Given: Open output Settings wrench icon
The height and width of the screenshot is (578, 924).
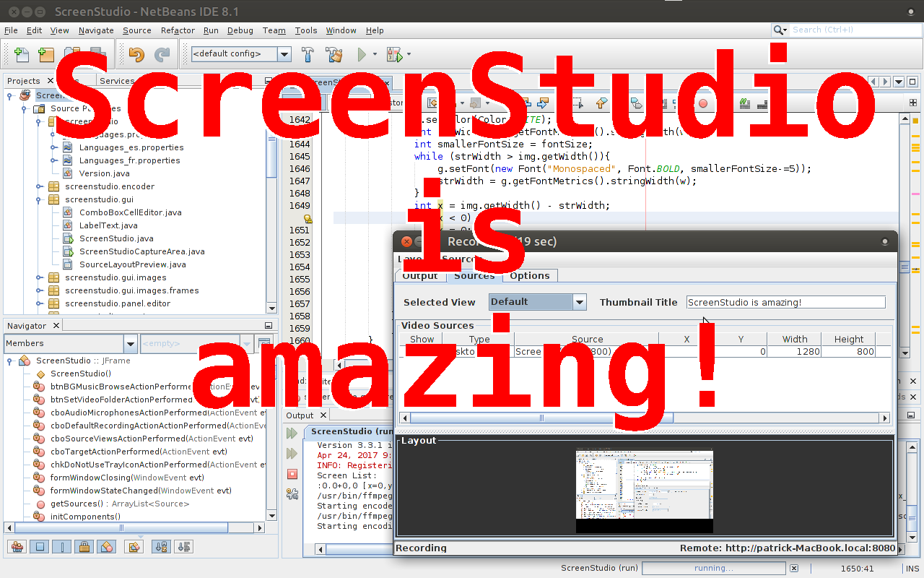Looking at the screenshot, I should coord(292,494).
